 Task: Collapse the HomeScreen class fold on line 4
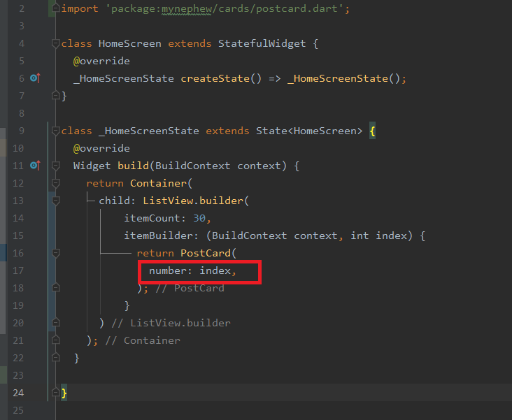(x=56, y=43)
